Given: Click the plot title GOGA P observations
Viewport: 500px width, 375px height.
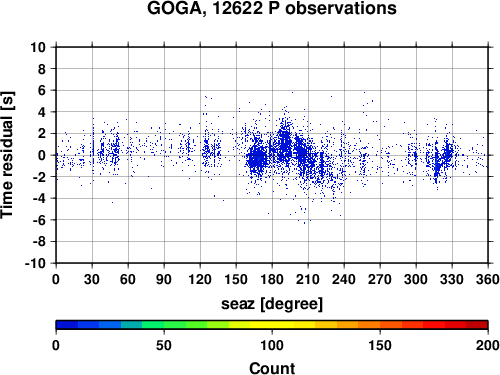Looking at the screenshot, I should pos(272,8).
